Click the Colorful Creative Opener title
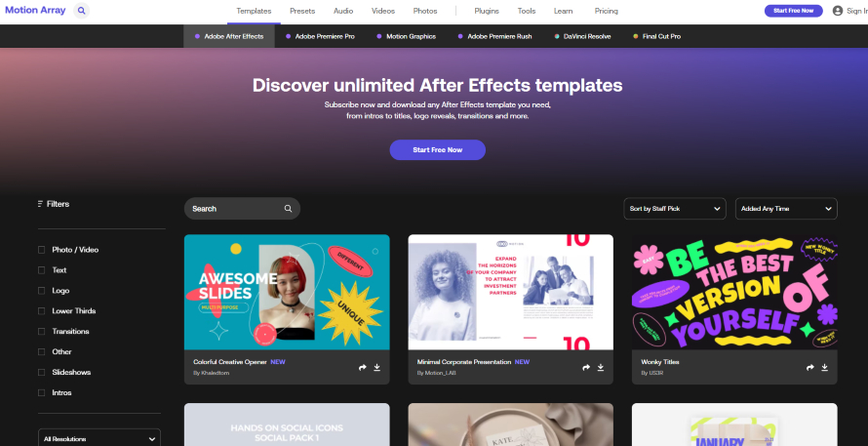This screenshot has height=446, width=868. [229, 362]
